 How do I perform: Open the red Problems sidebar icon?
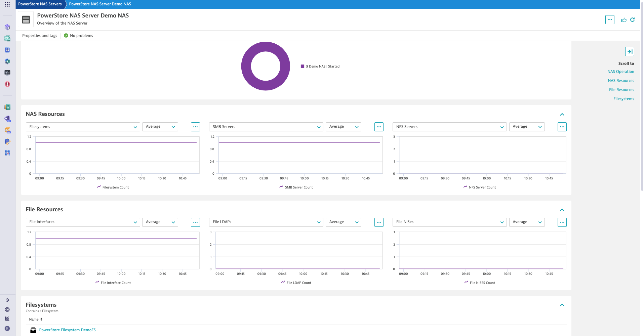7,84
